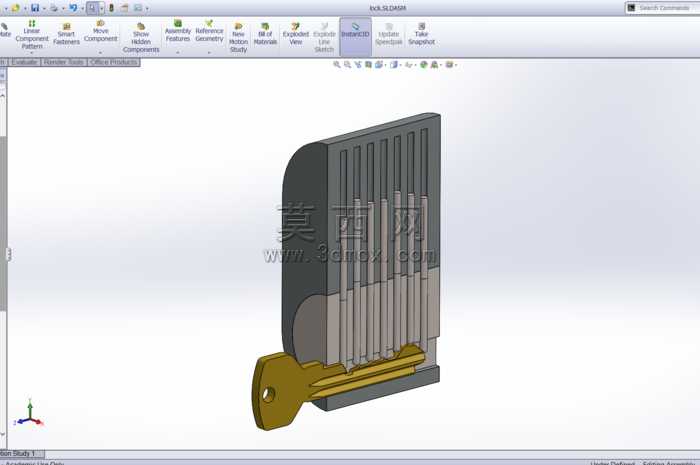Click Apply Scene icon

coord(434,65)
